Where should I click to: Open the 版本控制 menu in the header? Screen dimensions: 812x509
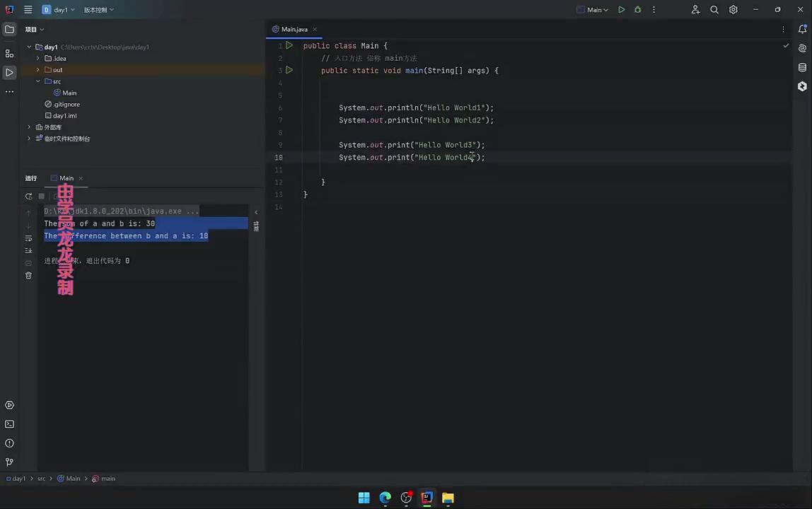[x=95, y=9]
